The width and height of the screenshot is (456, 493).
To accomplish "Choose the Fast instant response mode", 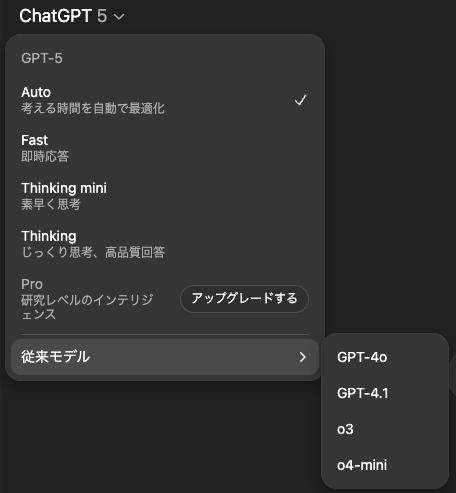I will (165, 148).
